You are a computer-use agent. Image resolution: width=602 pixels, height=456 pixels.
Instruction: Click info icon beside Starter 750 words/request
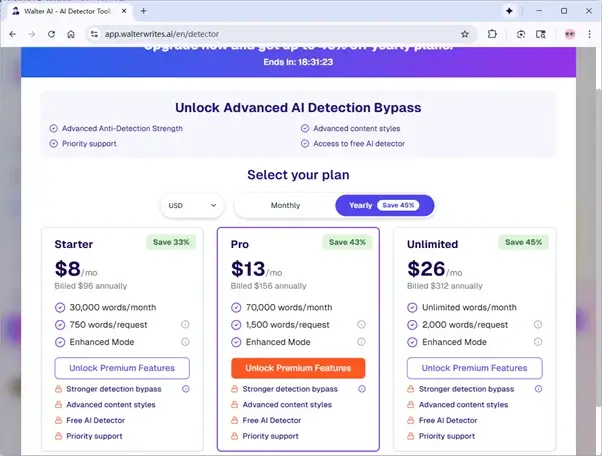(185, 325)
